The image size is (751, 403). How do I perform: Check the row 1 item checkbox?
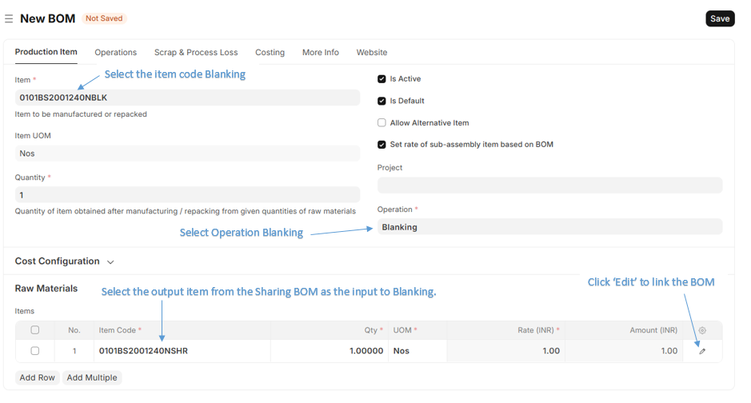(x=35, y=351)
